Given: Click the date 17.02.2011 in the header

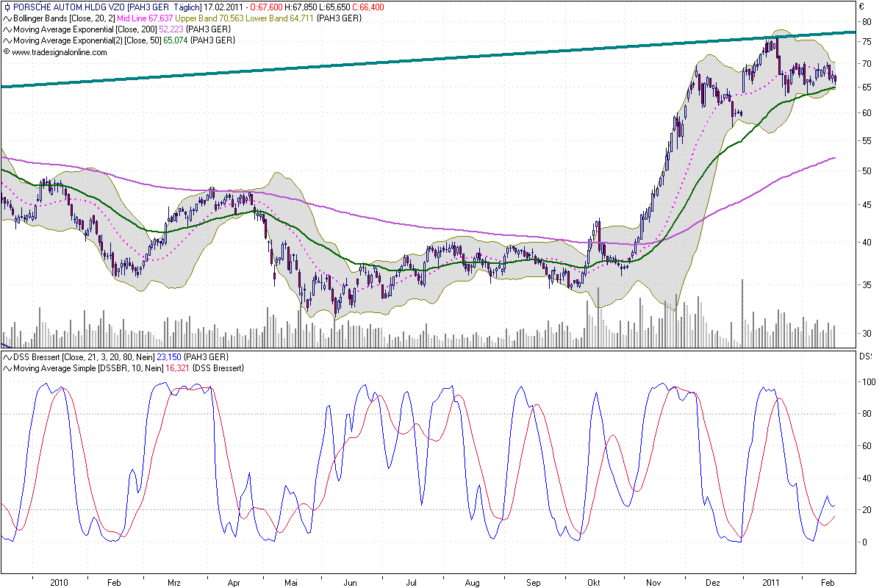Looking at the screenshot, I should [x=224, y=7].
